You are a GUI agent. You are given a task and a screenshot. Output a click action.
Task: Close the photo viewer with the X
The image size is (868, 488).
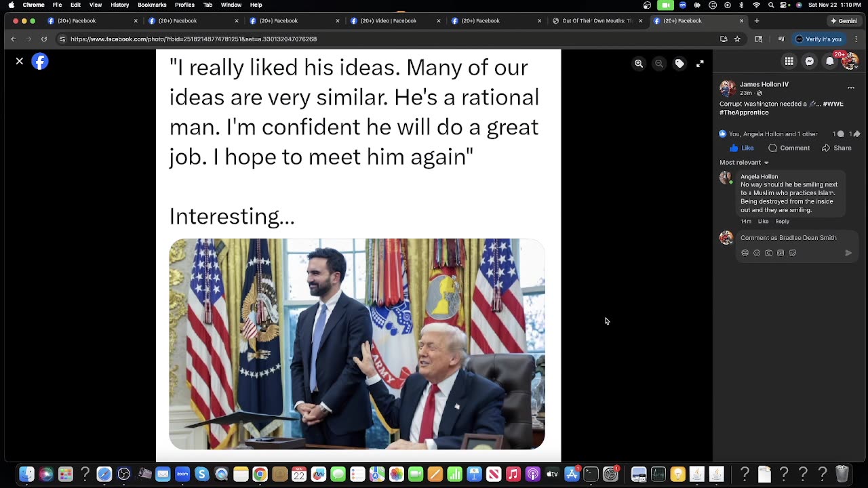coord(20,61)
